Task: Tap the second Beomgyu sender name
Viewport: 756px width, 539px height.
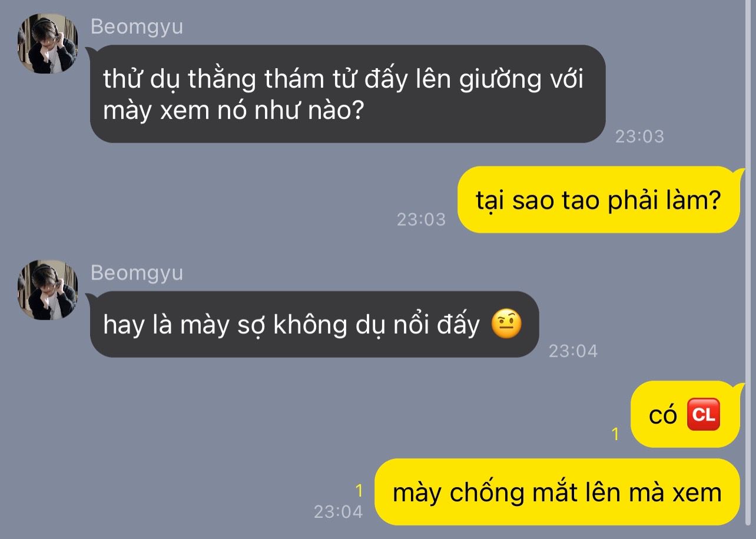Action: coord(137,273)
